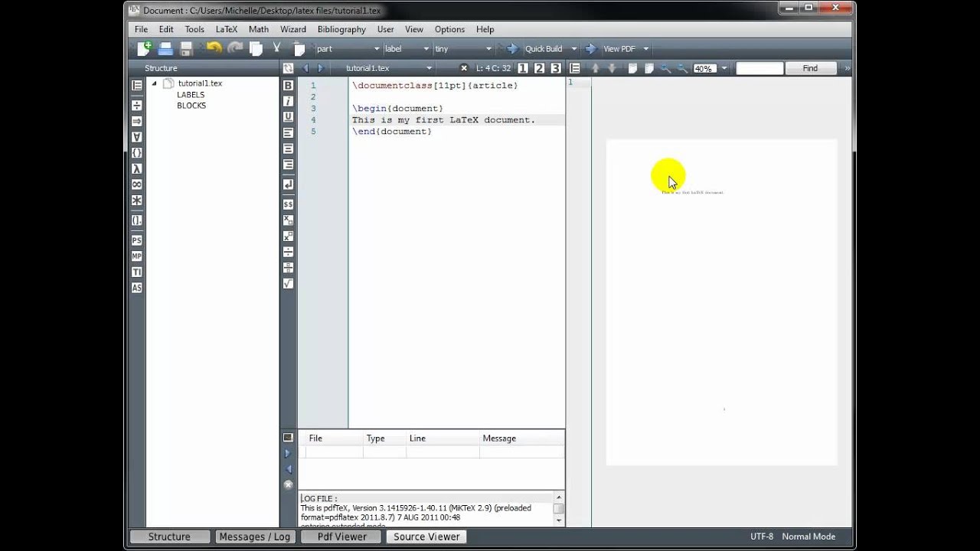Image resolution: width=980 pixels, height=551 pixels.
Task: Expand the Quick Build command dropdown arrow
Action: click(x=573, y=49)
